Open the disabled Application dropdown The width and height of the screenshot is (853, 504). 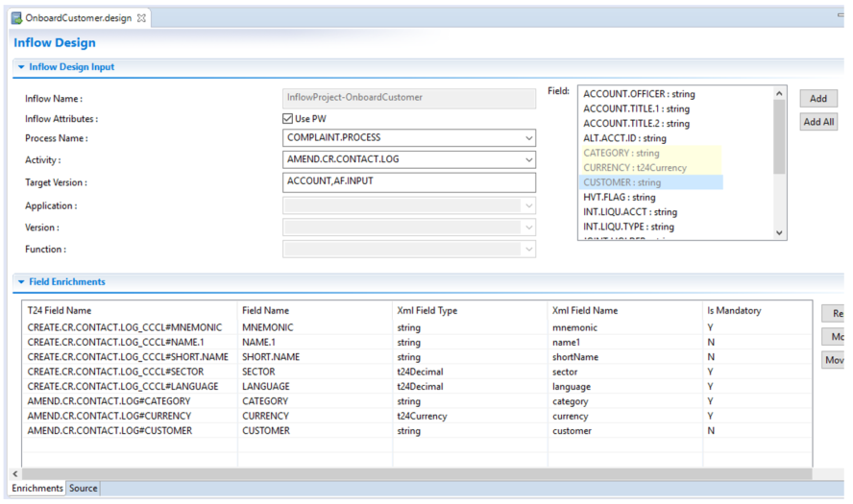click(528, 205)
